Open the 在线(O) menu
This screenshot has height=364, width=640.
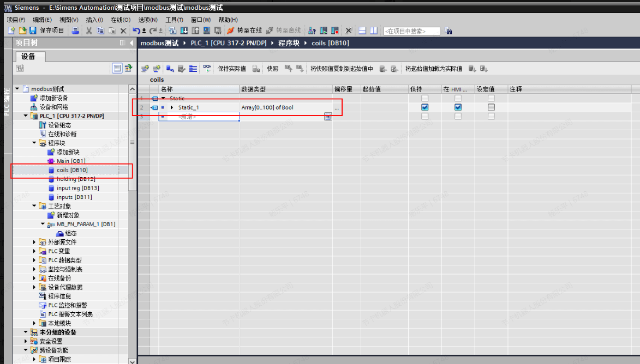[121, 20]
